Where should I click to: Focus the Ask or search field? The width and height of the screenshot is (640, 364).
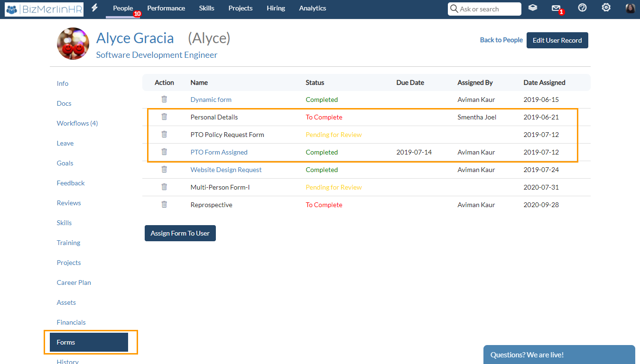click(484, 9)
